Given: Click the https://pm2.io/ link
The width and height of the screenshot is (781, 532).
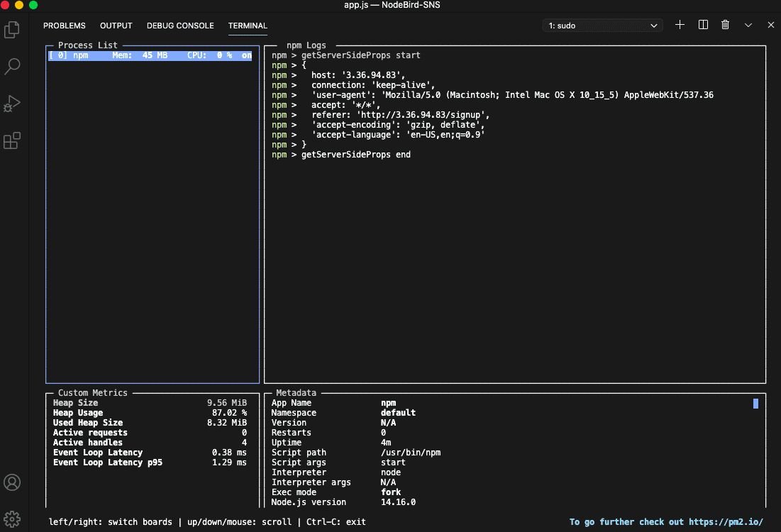Looking at the screenshot, I should point(726,522).
